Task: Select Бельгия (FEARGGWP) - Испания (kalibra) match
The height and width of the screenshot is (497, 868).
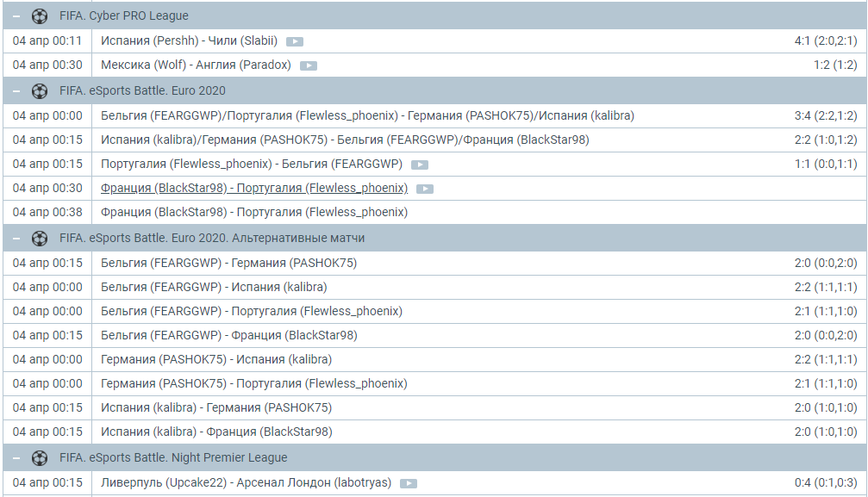Action: point(214,287)
